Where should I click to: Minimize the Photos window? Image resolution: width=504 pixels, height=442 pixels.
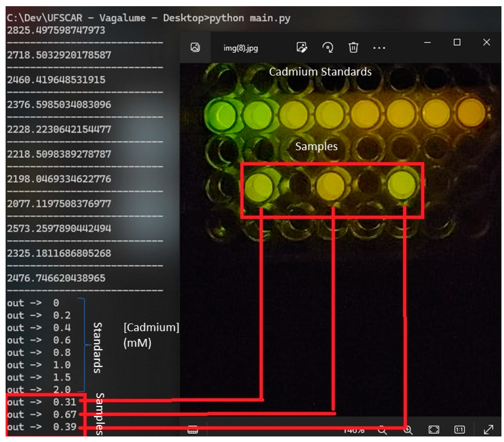click(427, 43)
